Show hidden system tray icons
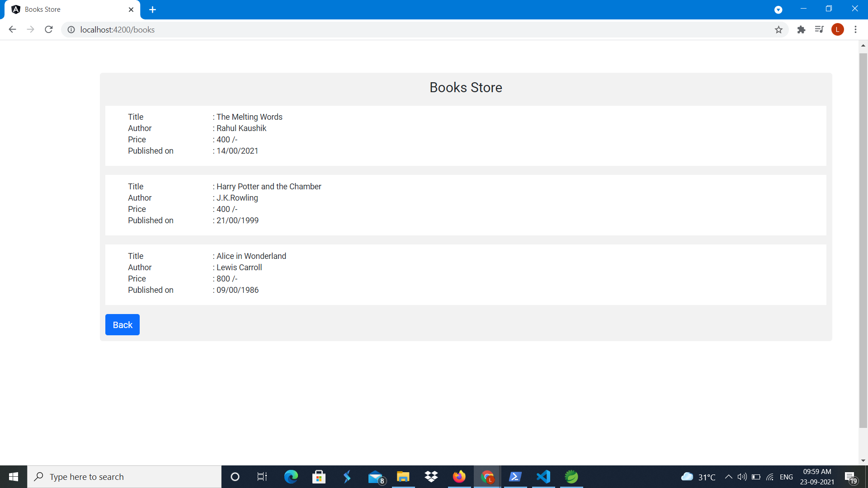The height and width of the screenshot is (488, 868). point(728,476)
